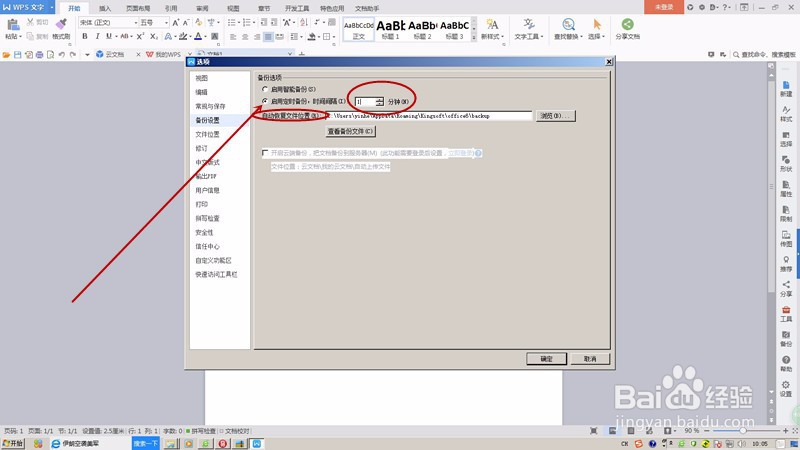Click the Not Logged In (未登录) button
Screen dimensions: 800x450
[x=664, y=7]
